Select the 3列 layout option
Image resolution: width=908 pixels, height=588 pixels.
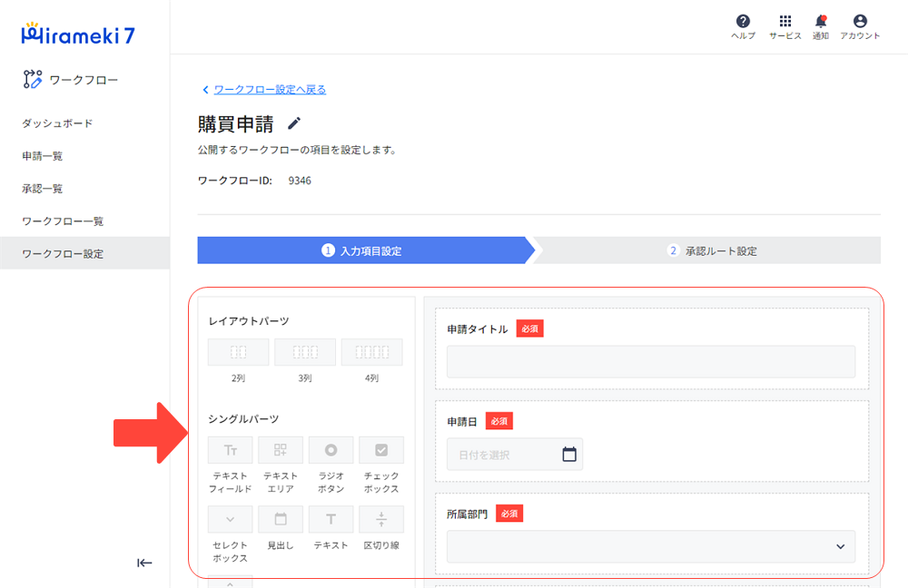click(305, 351)
